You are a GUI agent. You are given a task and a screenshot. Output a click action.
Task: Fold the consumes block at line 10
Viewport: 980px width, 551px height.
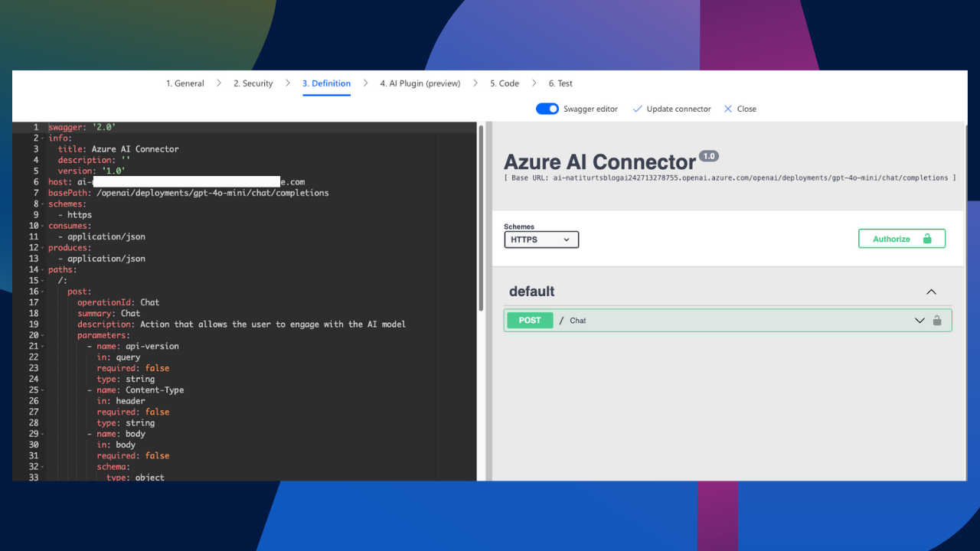pyautogui.click(x=43, y=226)
